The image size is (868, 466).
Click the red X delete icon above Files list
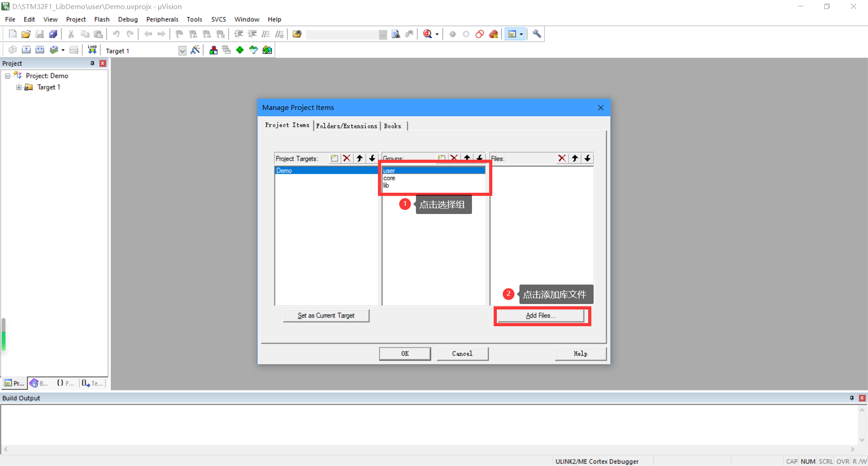pyautogui.click(x=562, y=158)
